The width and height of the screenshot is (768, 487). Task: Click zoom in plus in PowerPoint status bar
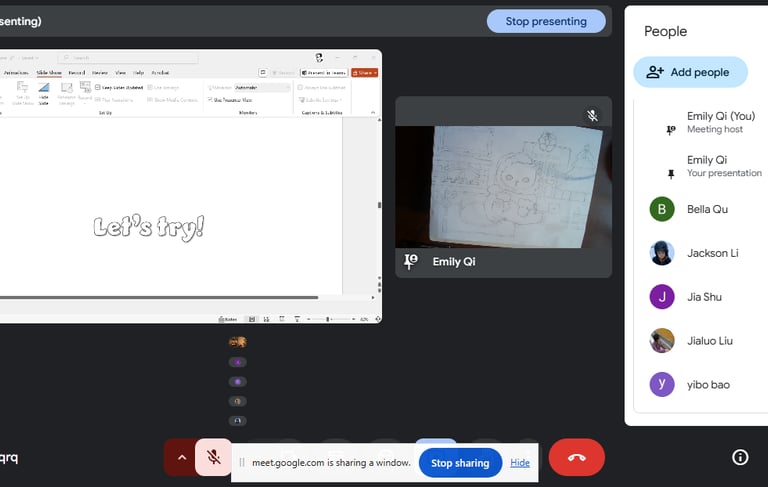click(x=354, y=319)
